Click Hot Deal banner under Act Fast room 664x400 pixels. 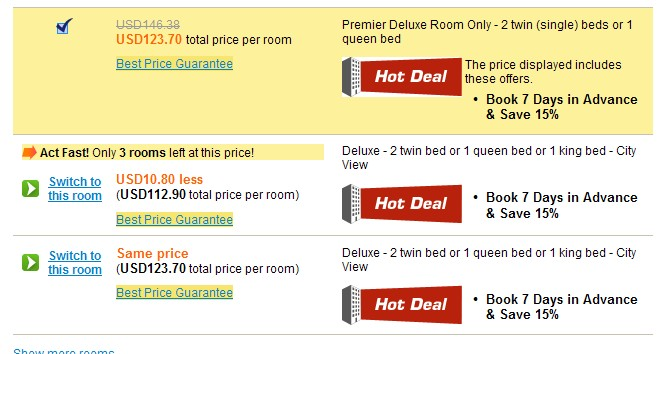click(x=401, y=204)
